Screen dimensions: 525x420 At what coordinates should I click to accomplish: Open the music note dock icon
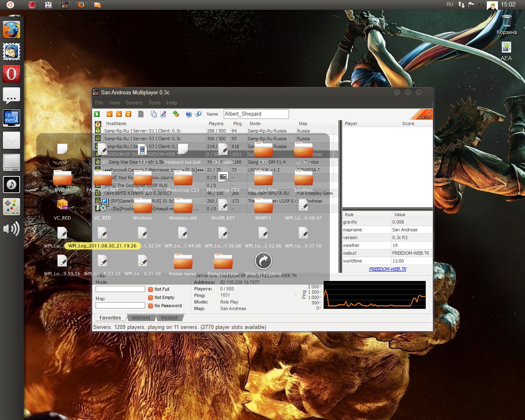pos(11,185)
